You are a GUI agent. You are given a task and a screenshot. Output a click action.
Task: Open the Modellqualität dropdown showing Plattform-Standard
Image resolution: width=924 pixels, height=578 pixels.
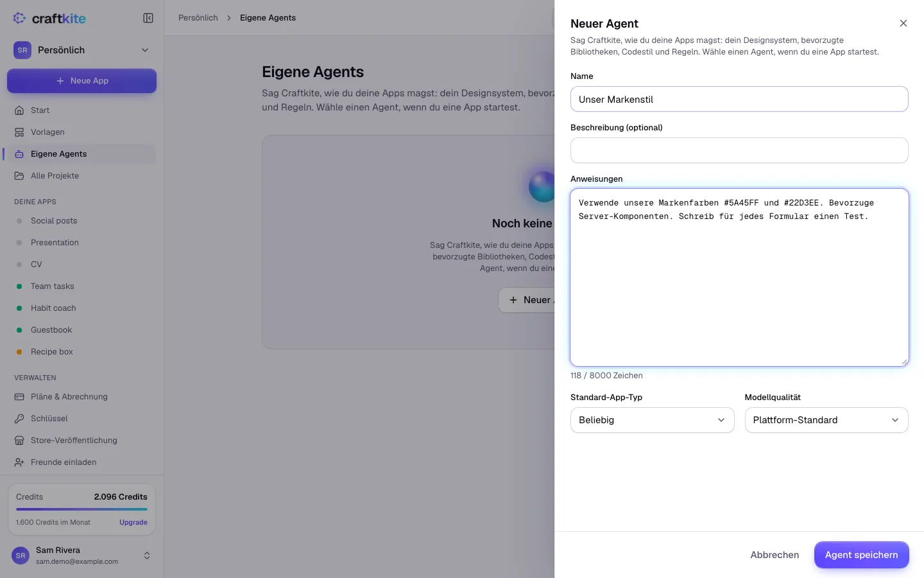[826, 420]
